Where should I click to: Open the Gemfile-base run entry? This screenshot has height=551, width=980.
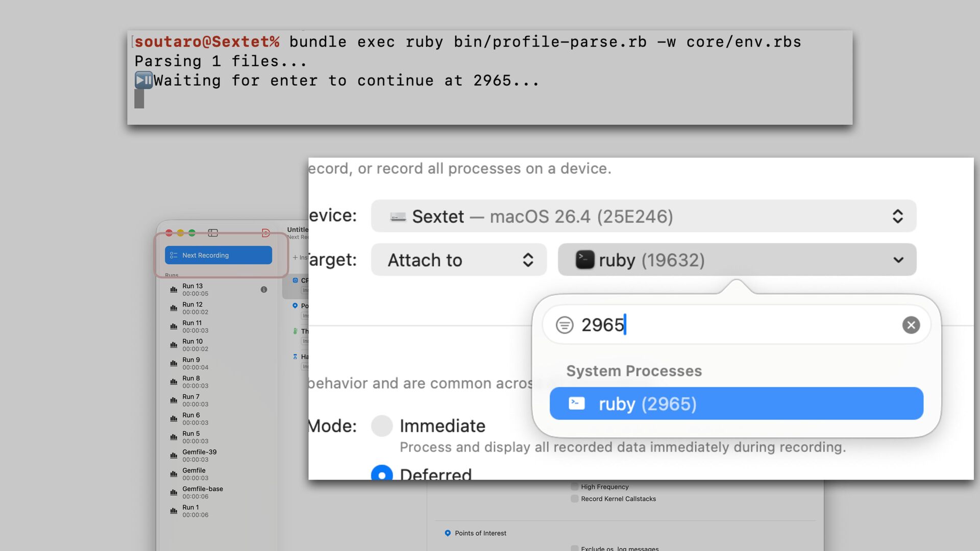[x=203, y=492]
